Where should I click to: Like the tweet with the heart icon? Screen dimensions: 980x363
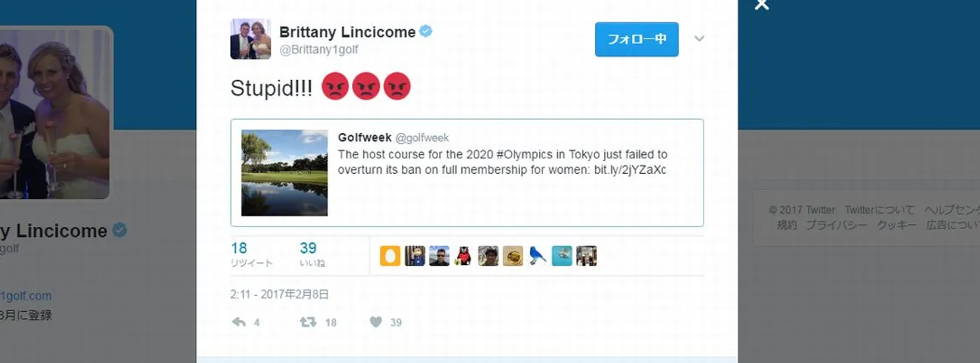point(376,322)
